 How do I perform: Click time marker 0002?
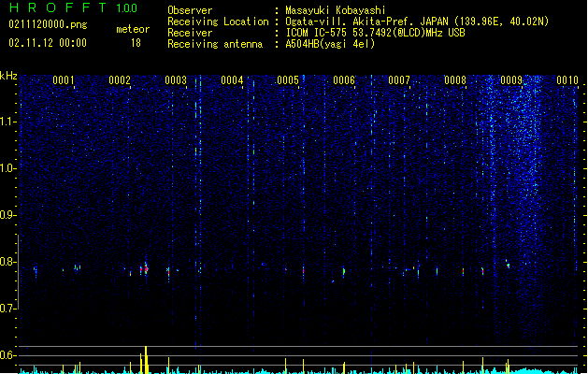[x=120, y=79]
